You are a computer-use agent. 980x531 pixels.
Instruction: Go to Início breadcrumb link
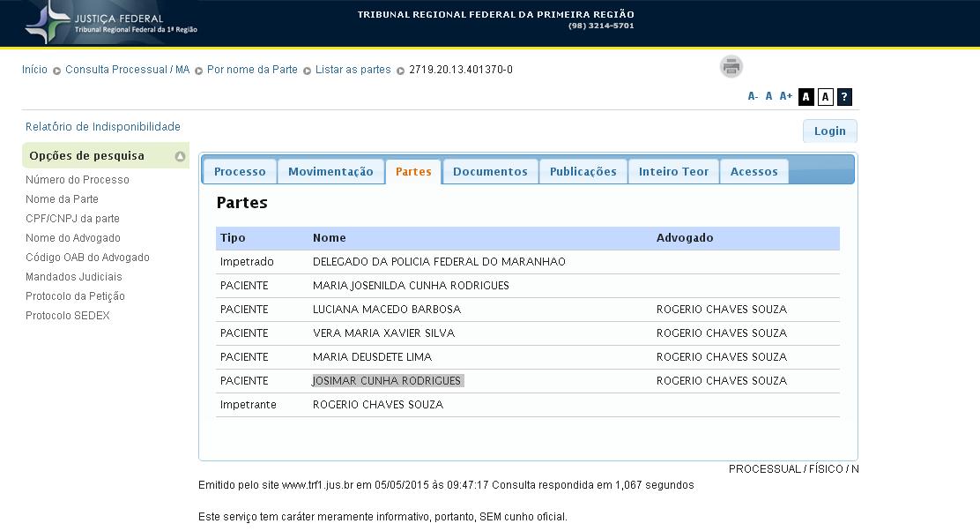point(34,70)
